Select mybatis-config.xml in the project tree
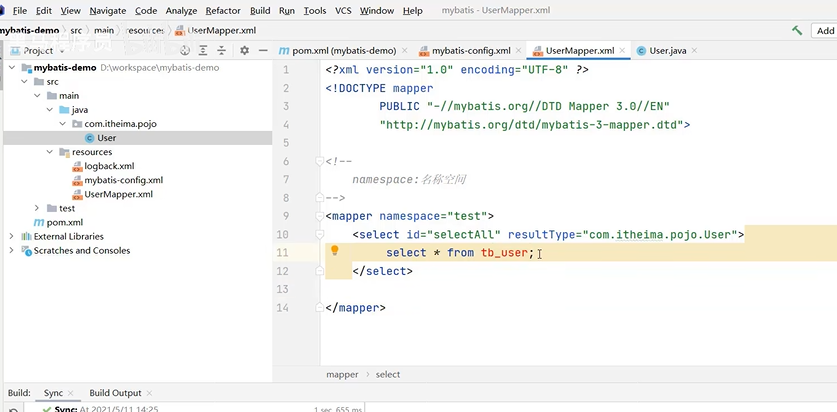This screenshot has width=837, height=412. pyautogui.click(x=122, y=180)
